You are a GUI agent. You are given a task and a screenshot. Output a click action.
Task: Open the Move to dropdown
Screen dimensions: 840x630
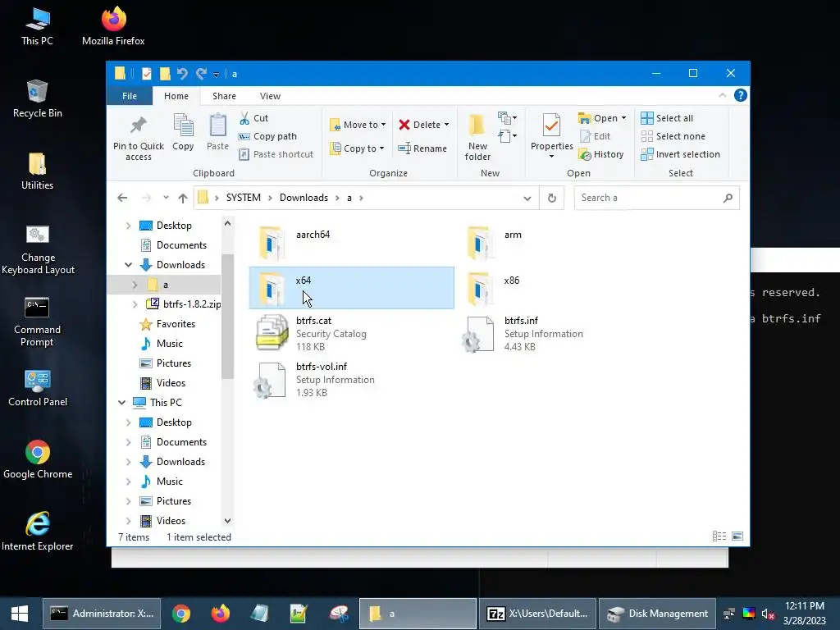pos(358,125)
